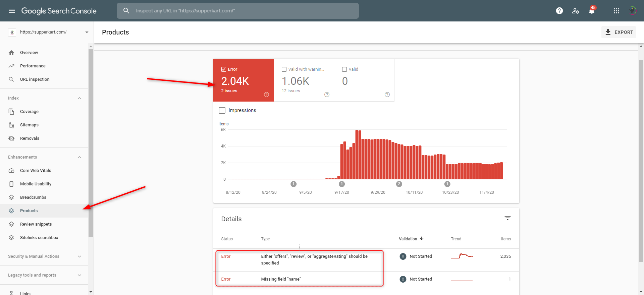Open the Help question mark icon
The image size is (644, 295).
coord(559,11)
